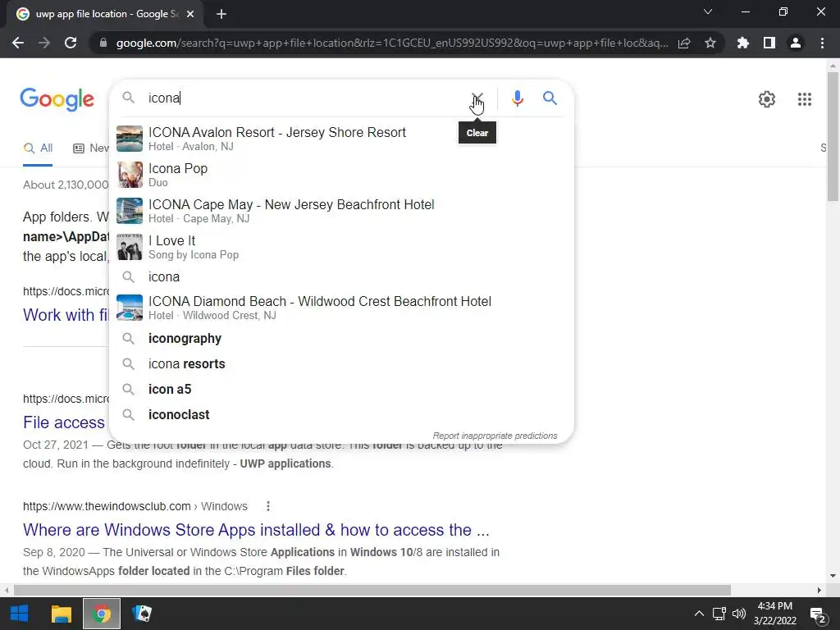Select ICONA Avalon Resort suggestion
The height and width of the screenshot is (630, 840).
tap(341, 138)
